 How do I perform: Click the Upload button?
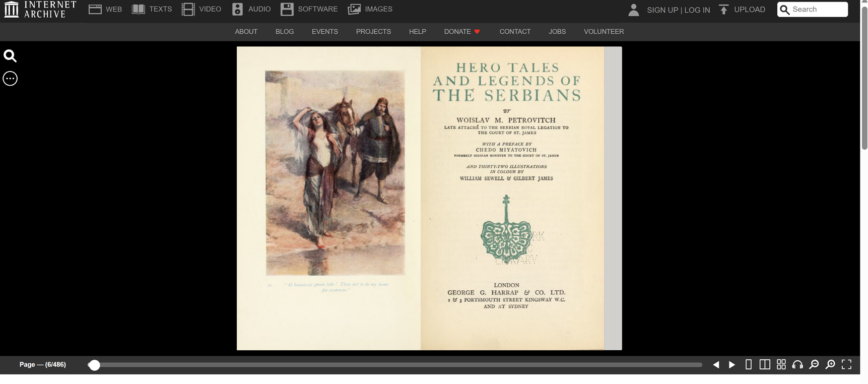[742, 9]
